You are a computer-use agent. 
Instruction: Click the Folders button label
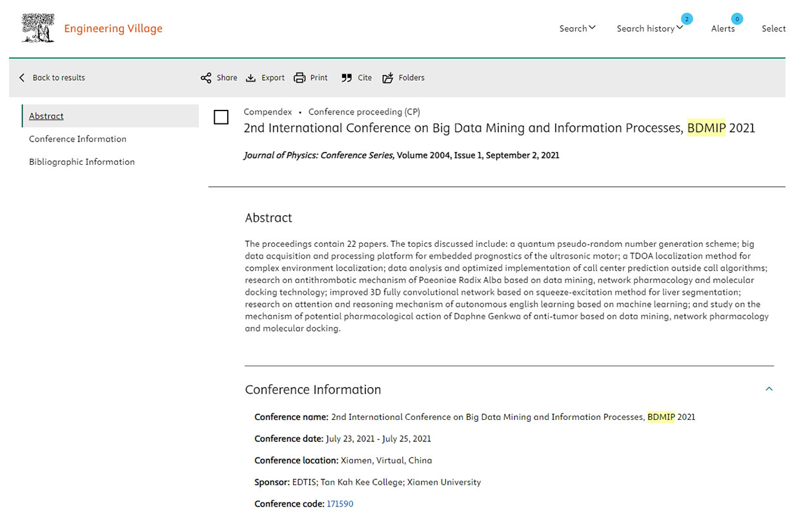point(412,78)
